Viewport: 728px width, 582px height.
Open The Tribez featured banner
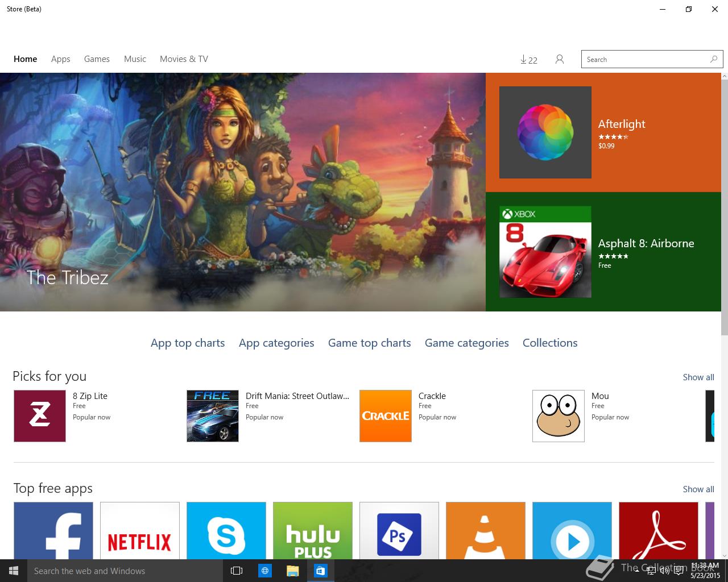click(x=243, y=192)
